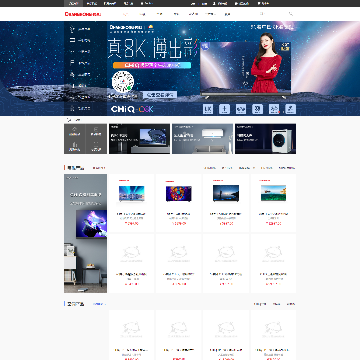Image resolution: width=360 pixels, height=360 pixels.
Task: Click the magnifier search icon in header
Action: pos(291,14)
